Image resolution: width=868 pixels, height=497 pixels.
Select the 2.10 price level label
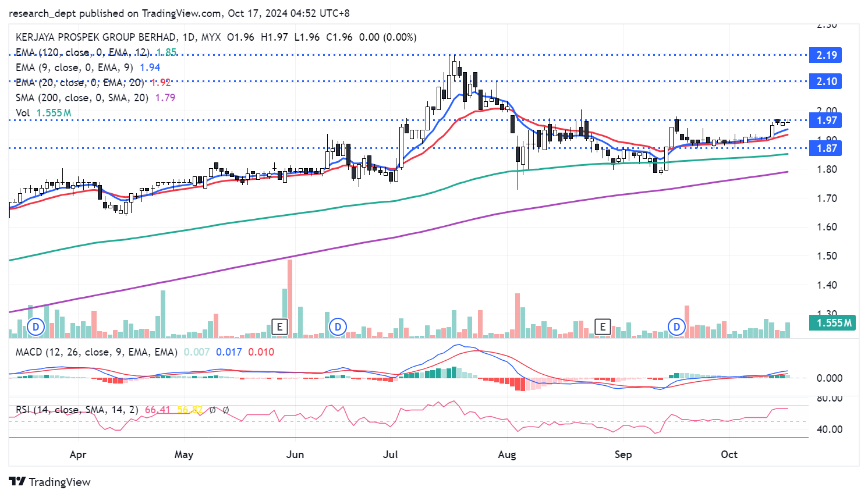tap(826, 81)
